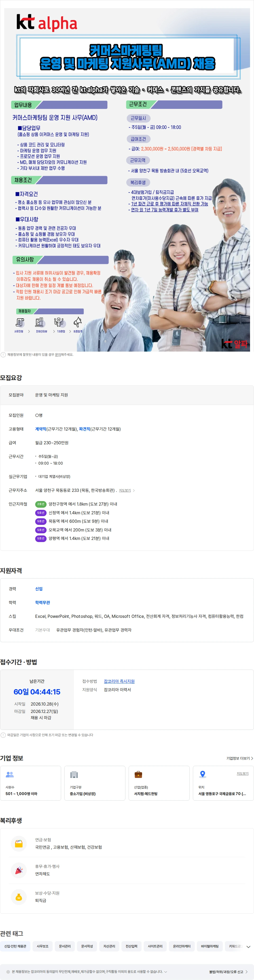Click the footer notice circle icon
Screen dimensions: 254x980
pyautogui.click(x=8, y=972)
